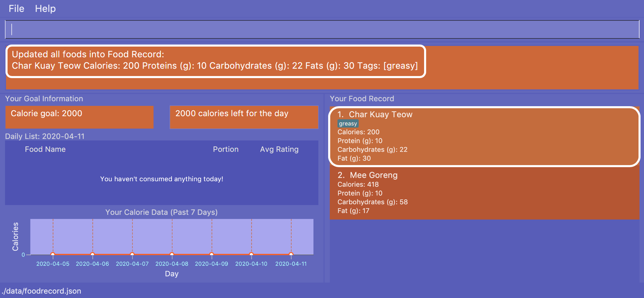The height and width of the screenshot is (298, 644).
Task: Open the File menu
Action: [16, 9]
